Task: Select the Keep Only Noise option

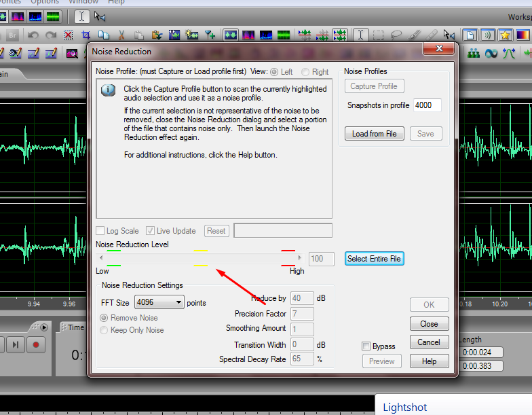Action: pos(104,330)
